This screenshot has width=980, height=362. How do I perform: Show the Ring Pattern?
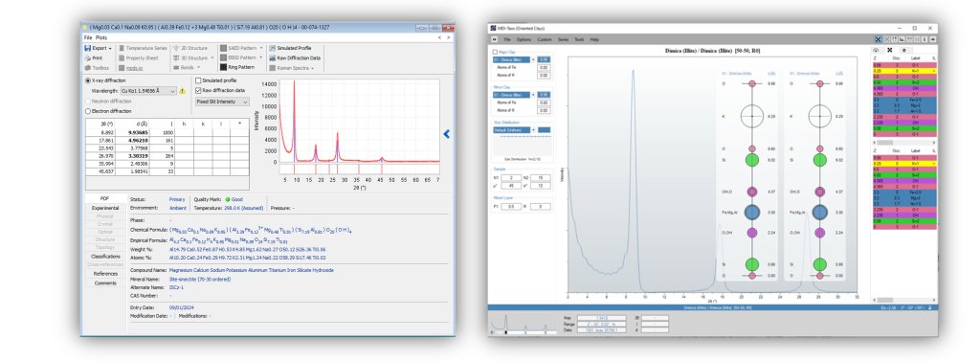(237, 68)
